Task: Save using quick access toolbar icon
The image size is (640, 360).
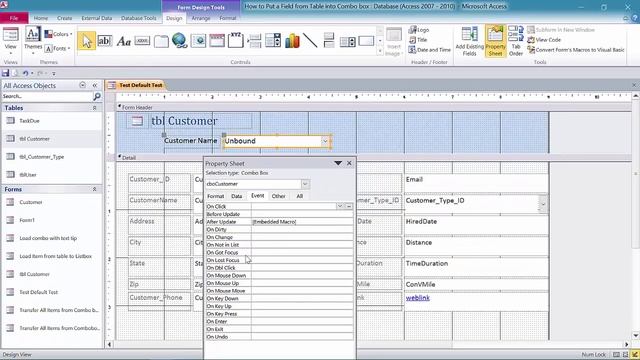Action: click(x=5, y=73)
